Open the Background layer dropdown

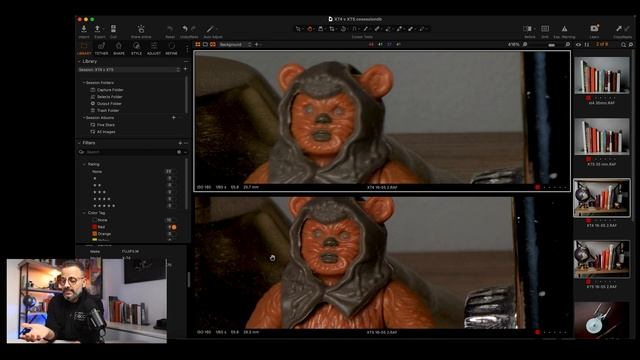click(235, 44)
